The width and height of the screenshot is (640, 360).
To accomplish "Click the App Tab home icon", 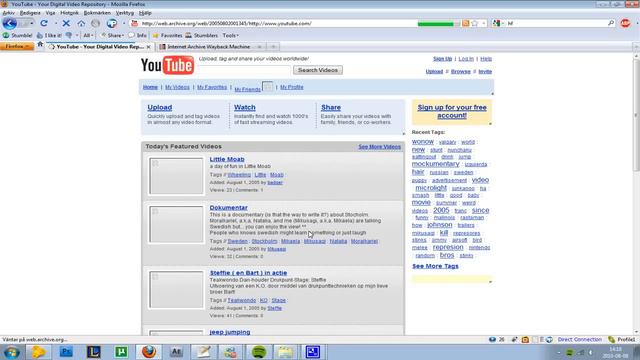I will pyautogui.click(x=40, y=45).
